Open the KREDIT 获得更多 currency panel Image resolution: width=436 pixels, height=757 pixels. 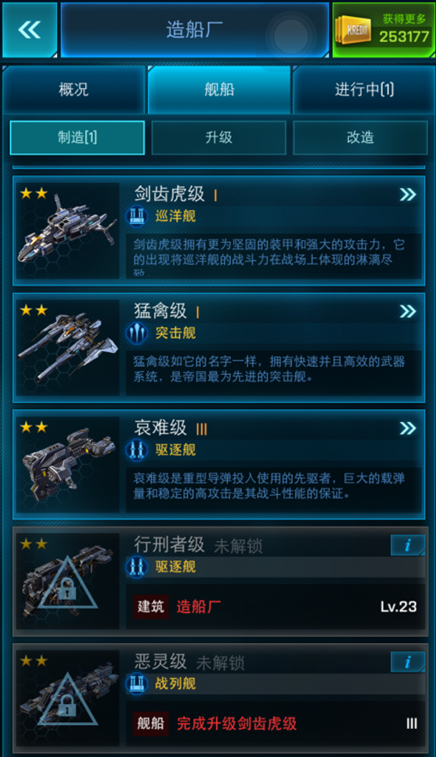[x=383, y=30]
